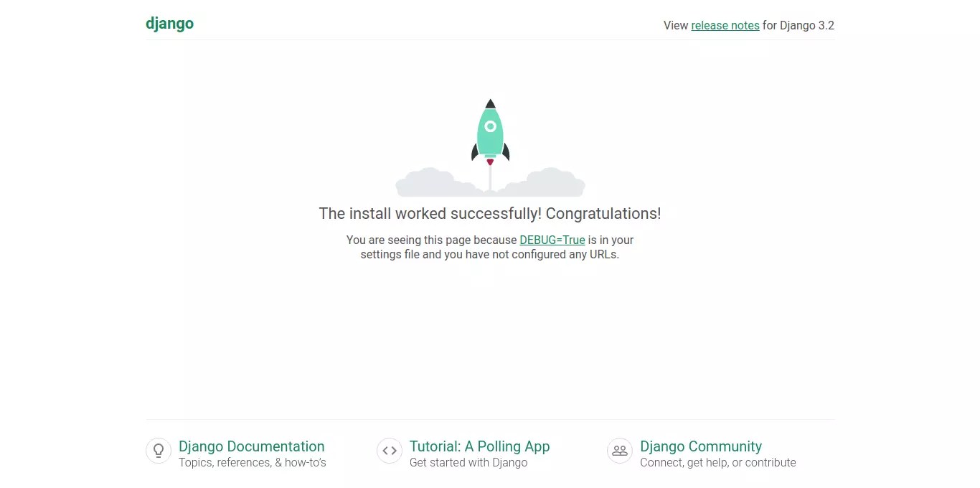The height and width of the screenshot is (488, 980).
Task: Click 'Topics, references, & how-to's' text
Action: (x=253, y=463)
